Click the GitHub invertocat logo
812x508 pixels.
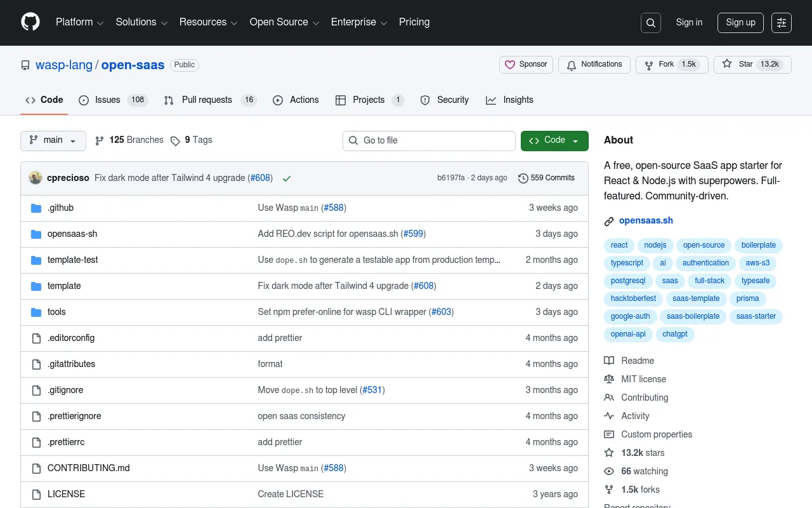click(x=30, y=22)
